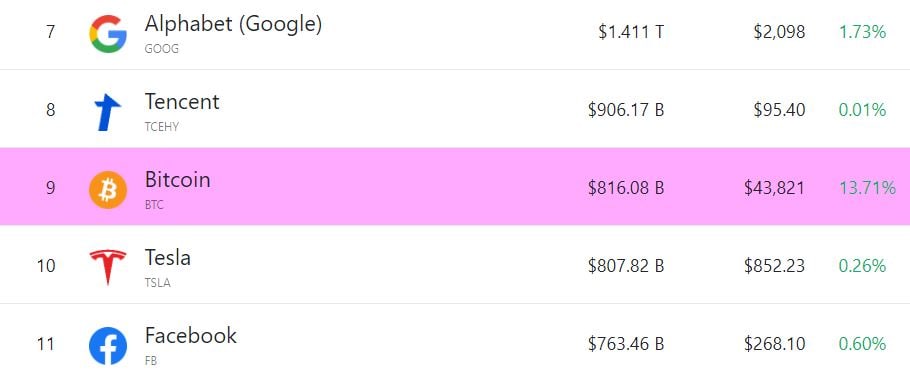Click the TCEHY ticker symbol
The height and width of the screenshot is (376, 910).
161,127
